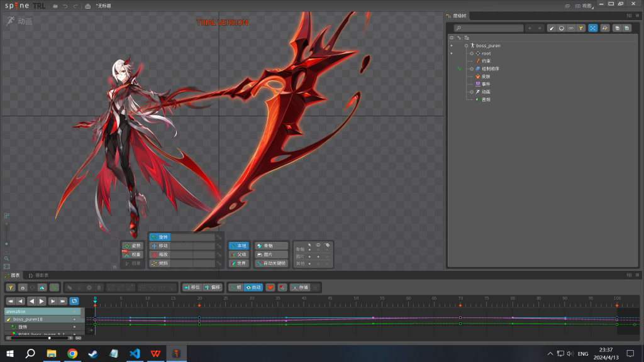Screen dimensions: 644x362
Task: Enable 父级 (Parent) axis mode
Action: (239, 255)
